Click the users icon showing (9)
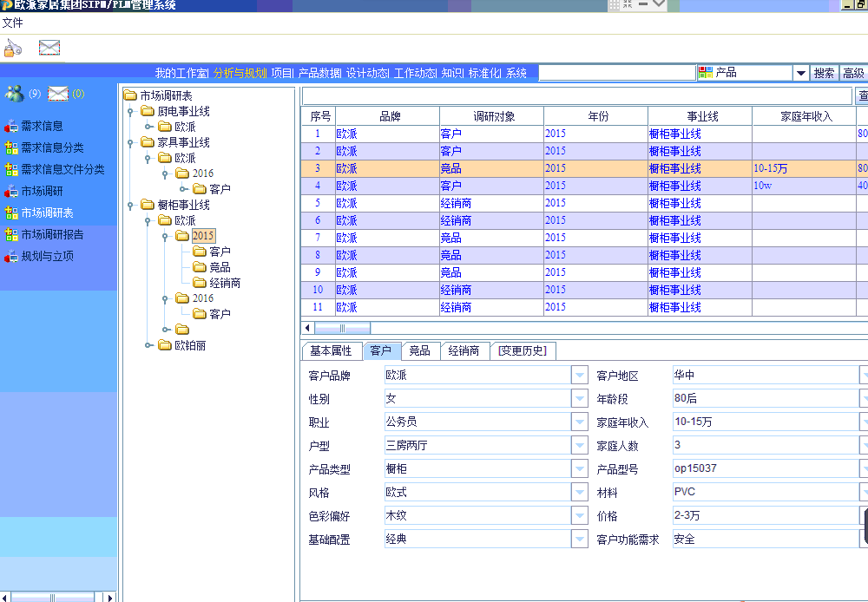868x602 pixels. point(15,94)
